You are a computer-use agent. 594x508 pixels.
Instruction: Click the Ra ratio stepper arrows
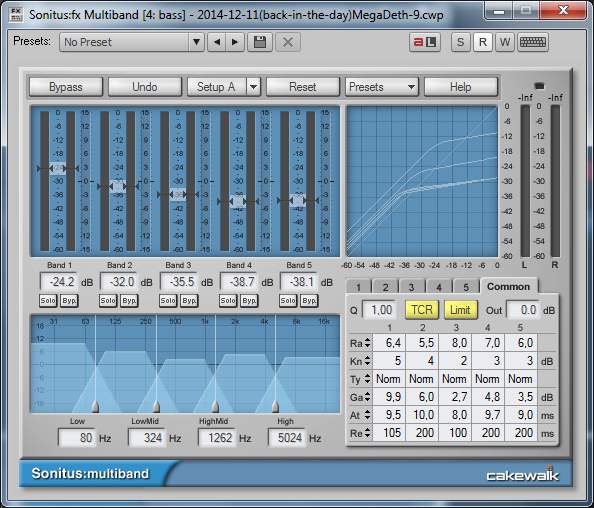tap(367, 344)
